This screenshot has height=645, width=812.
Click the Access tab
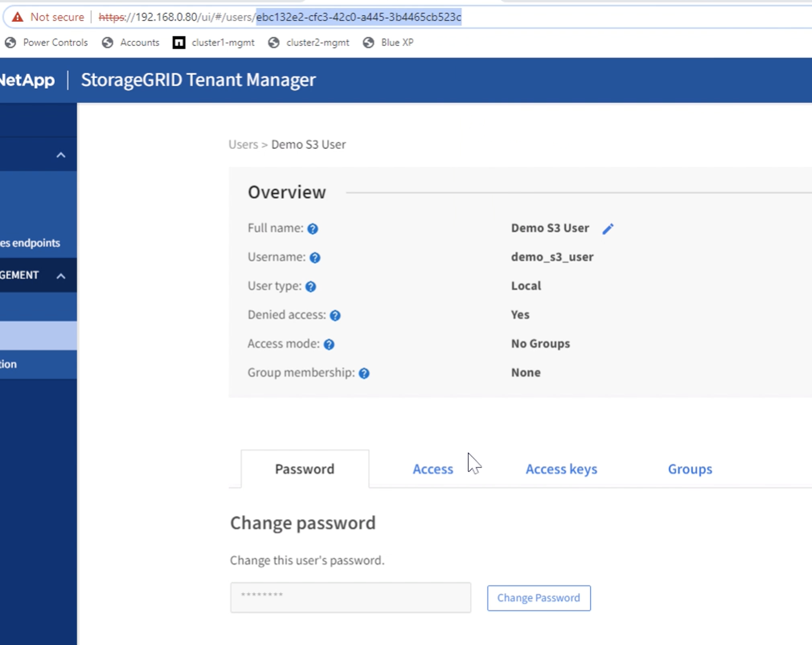(x=433, y=469)
